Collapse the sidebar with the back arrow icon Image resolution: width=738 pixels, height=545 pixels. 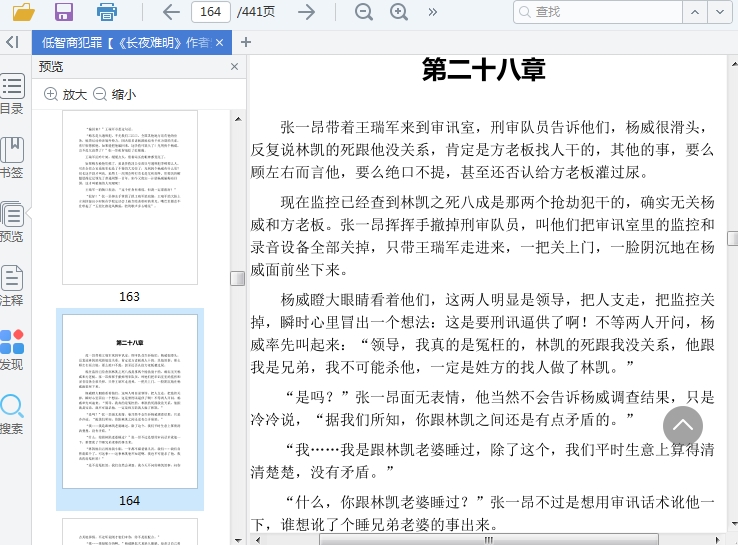coord(13,42)
